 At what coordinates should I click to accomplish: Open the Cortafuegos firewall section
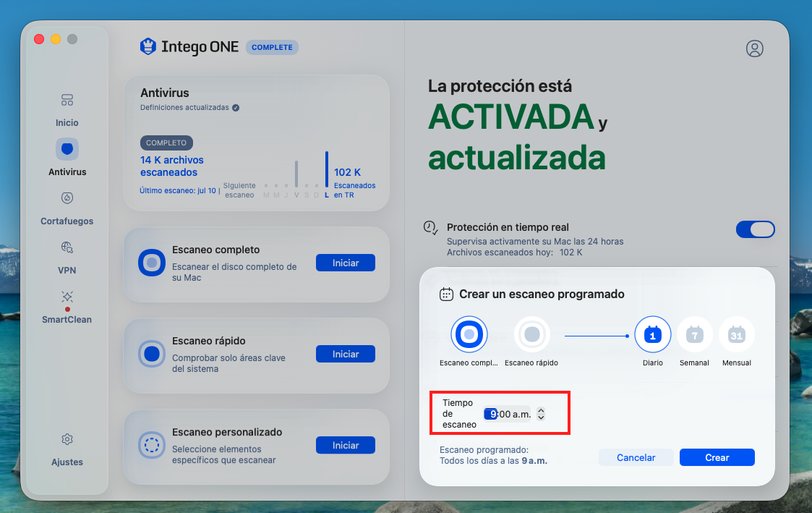click(67, 208)
